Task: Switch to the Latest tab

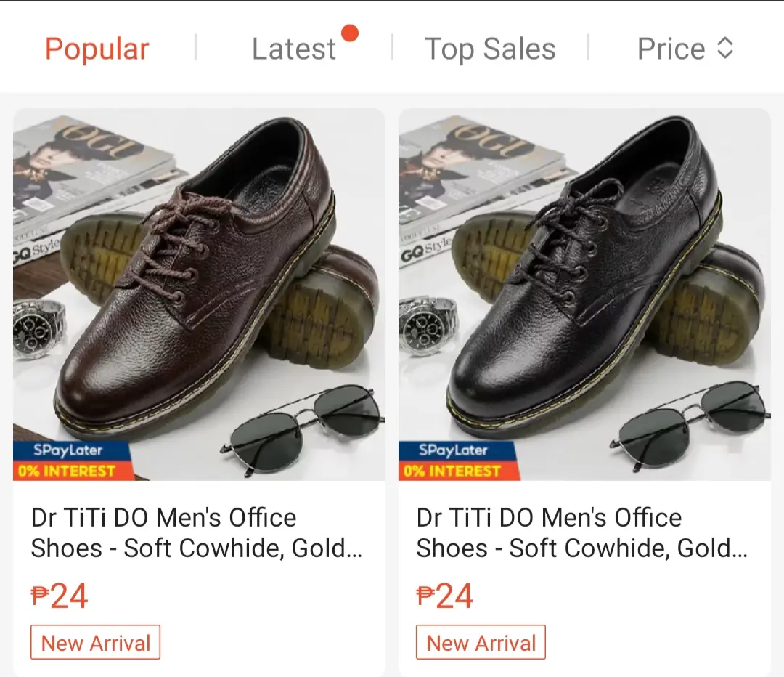Action: tap(294, 49)
